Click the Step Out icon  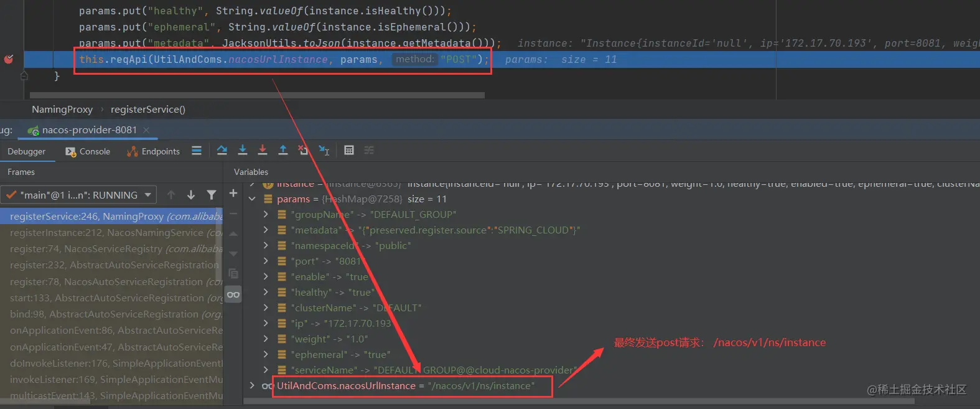tap(283, 150)
